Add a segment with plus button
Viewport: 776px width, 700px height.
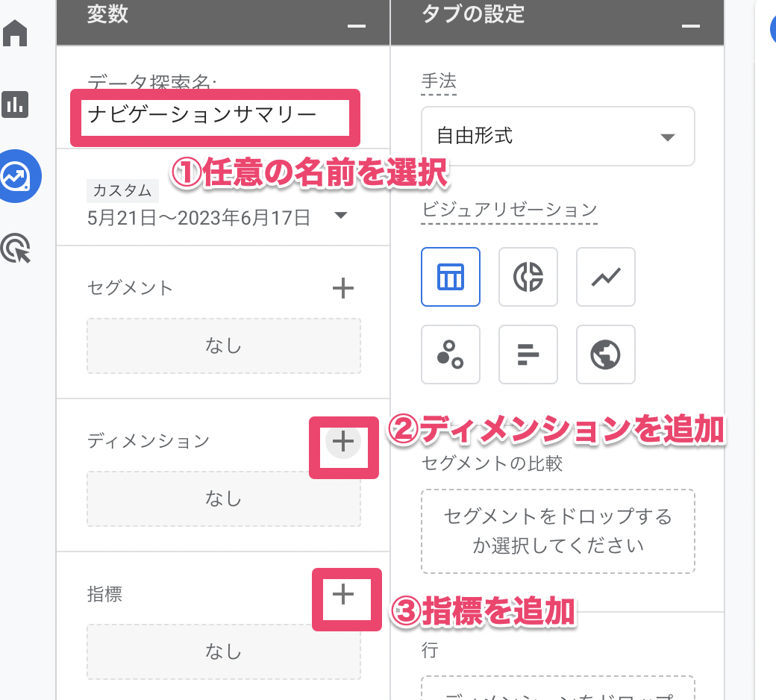342,288
